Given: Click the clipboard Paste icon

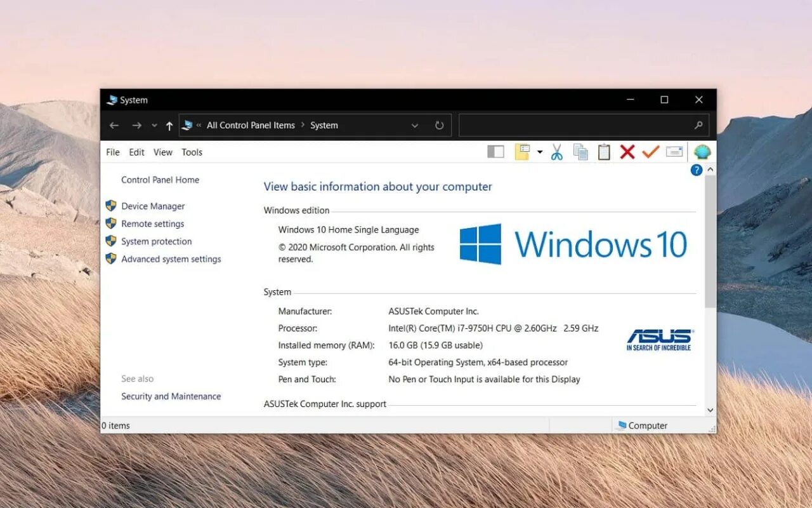Looking at the screenshot, I should (x=604, y=152).
